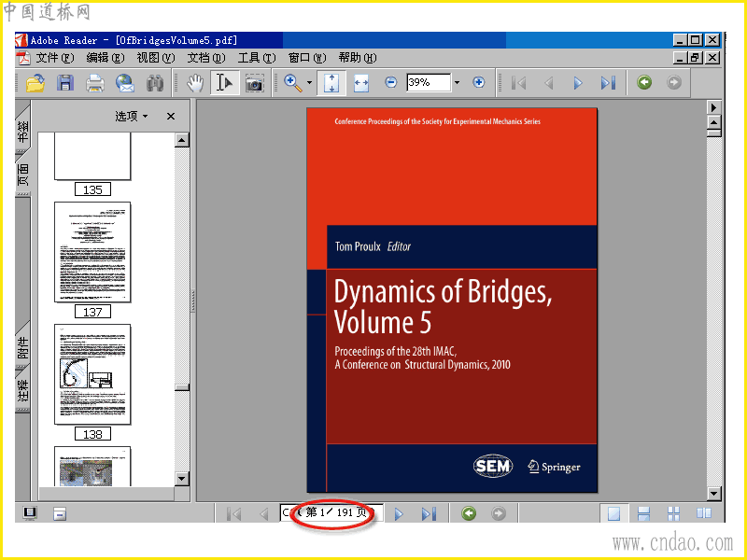Open the 帮助 (Help) menu
The height and width of the screenshot is (560, 747).
pos(357,58)
